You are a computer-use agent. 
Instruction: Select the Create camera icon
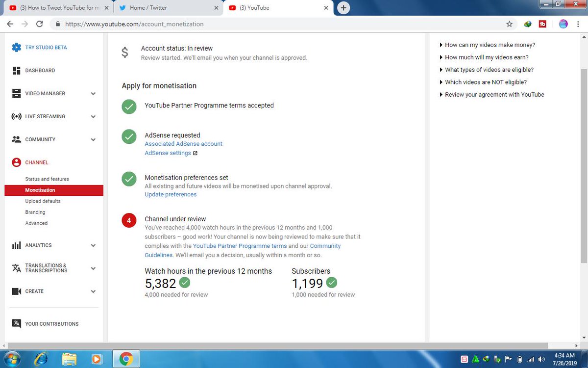(x=16, y=291)
